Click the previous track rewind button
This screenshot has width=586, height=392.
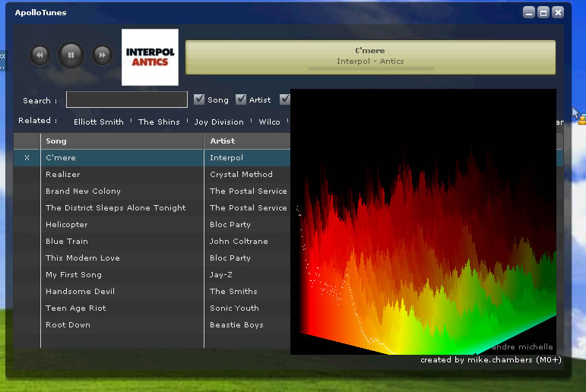pos(40,55)
